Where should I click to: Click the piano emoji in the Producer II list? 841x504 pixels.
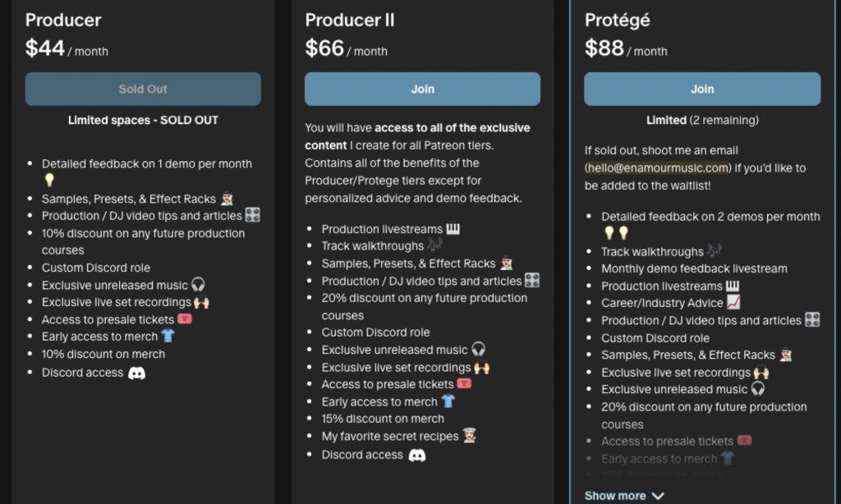(x=453, y=229)
